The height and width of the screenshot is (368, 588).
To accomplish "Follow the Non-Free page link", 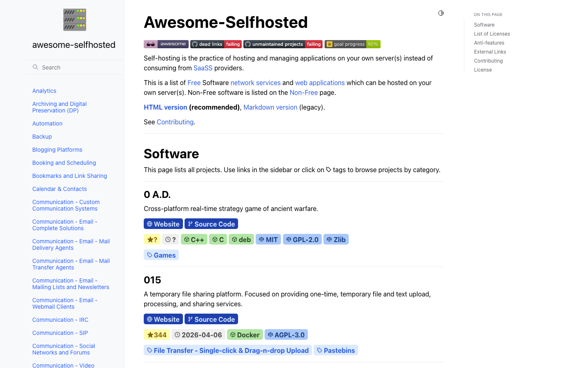I will (303, 92).
